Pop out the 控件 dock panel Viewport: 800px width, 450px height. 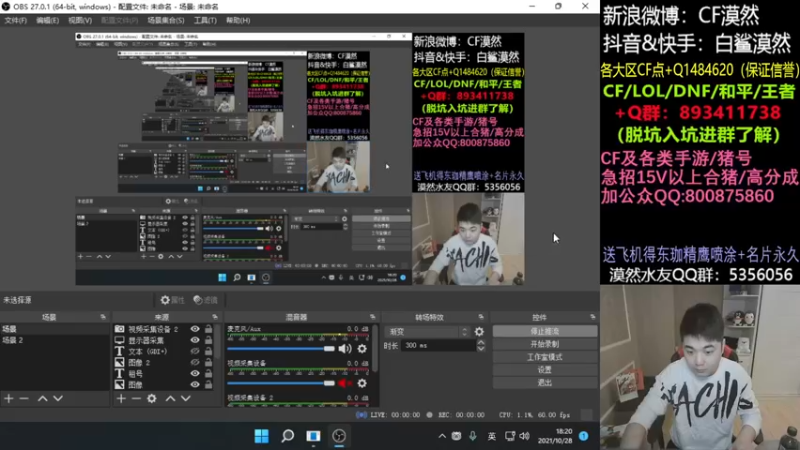[592, 317]
